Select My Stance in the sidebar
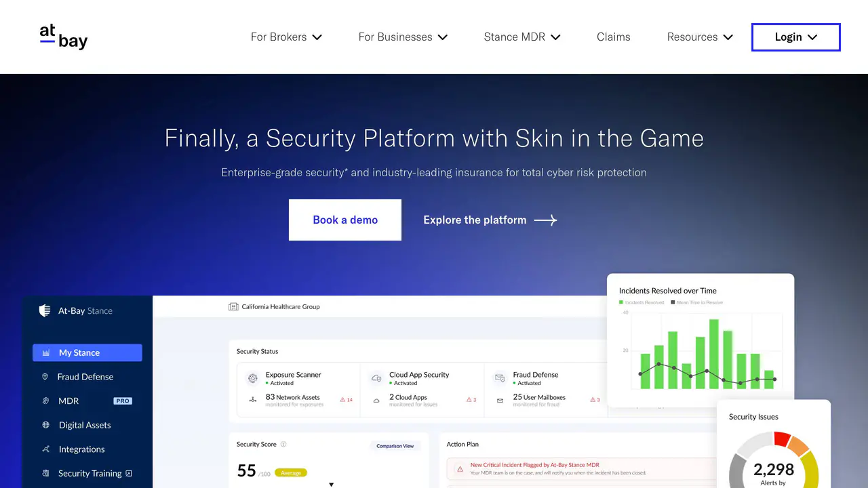This screenshot has height=488, width=868. [x=87, y=352]
